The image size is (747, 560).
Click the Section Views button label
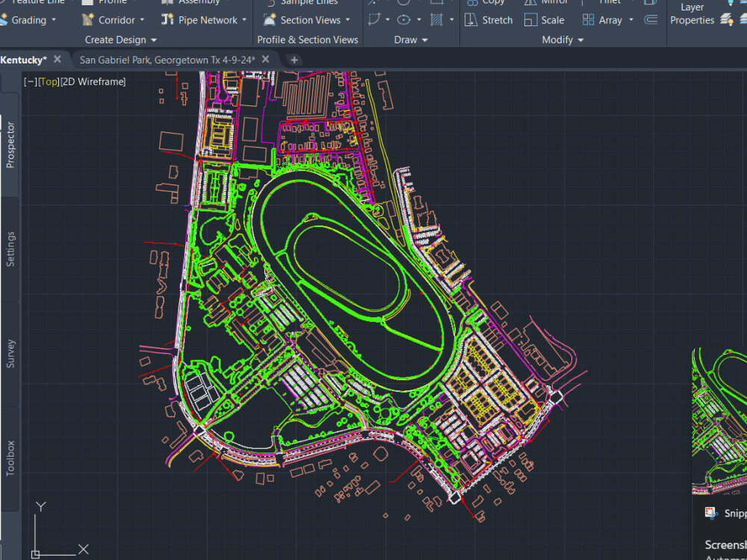311,20
